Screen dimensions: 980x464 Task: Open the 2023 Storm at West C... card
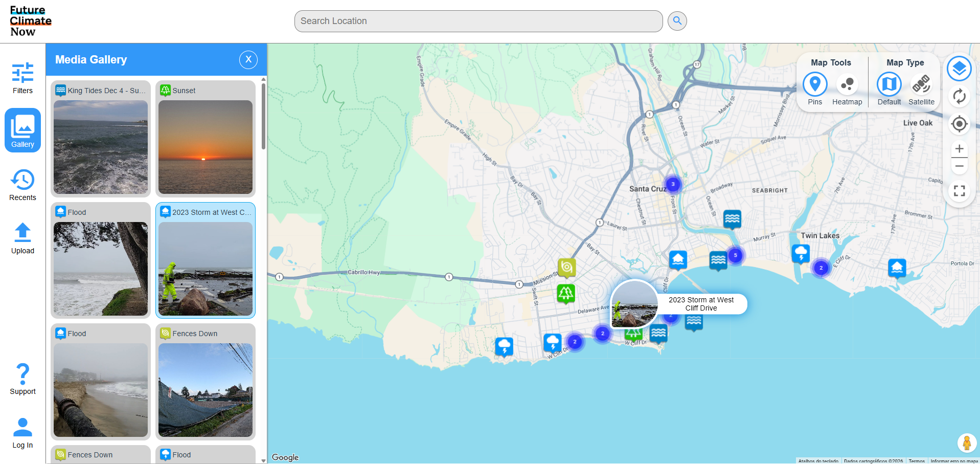coord(205,260)
